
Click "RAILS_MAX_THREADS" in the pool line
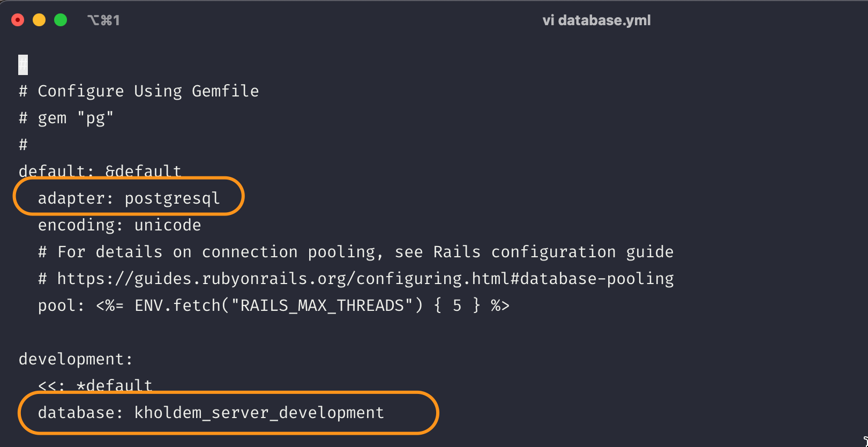point(322,306)
